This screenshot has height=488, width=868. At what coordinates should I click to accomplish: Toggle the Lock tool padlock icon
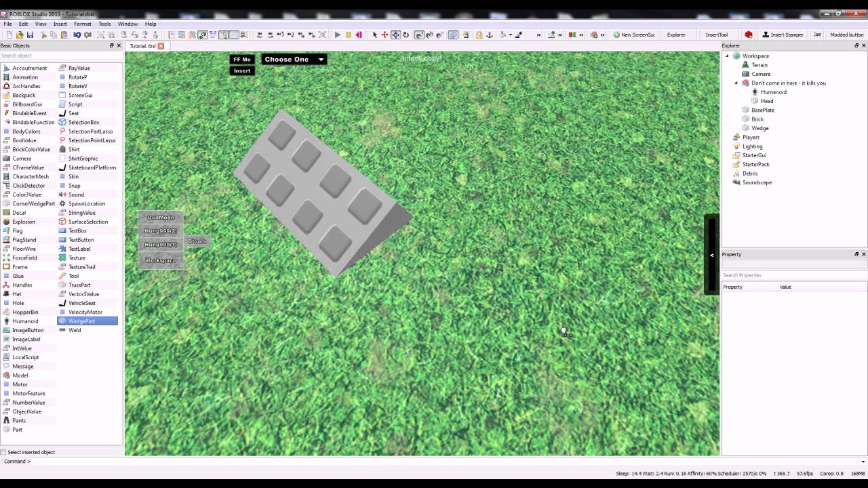pos(479,35)
